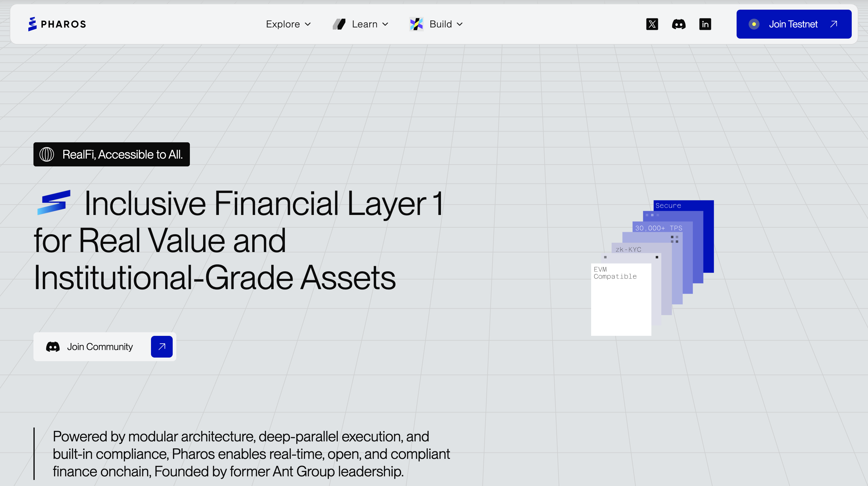The width and height of the screenshot is (868, 486).
Task: Open the X (Twitter) social icon
Action: 652,24
